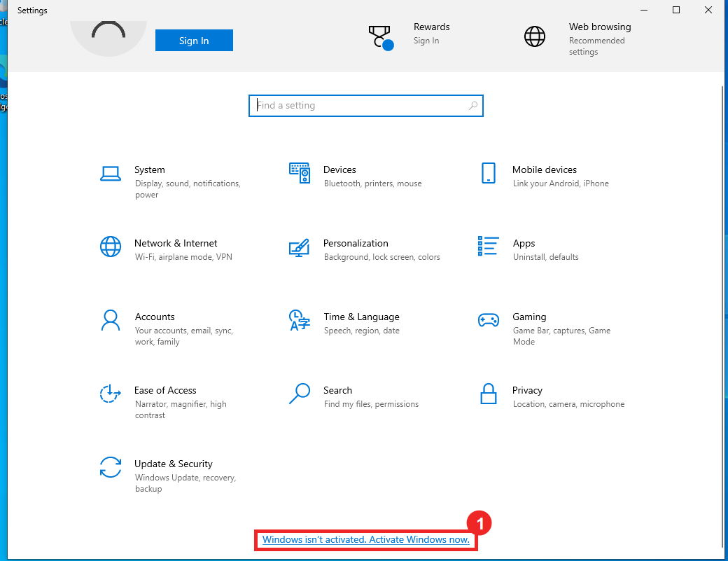Viewport: 728px width, 561px height.
Task: Maximize the Settings window
Action: click(x=676, y=10)
